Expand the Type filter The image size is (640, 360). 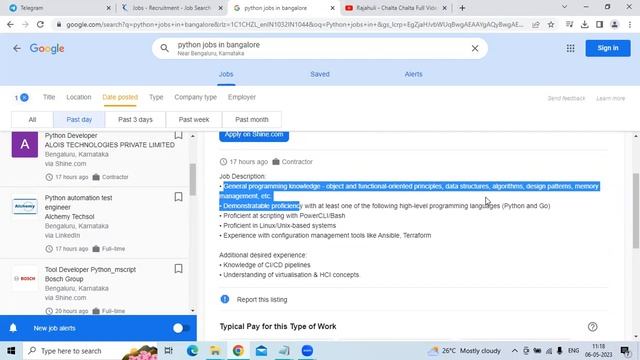[x=156, y=97]
